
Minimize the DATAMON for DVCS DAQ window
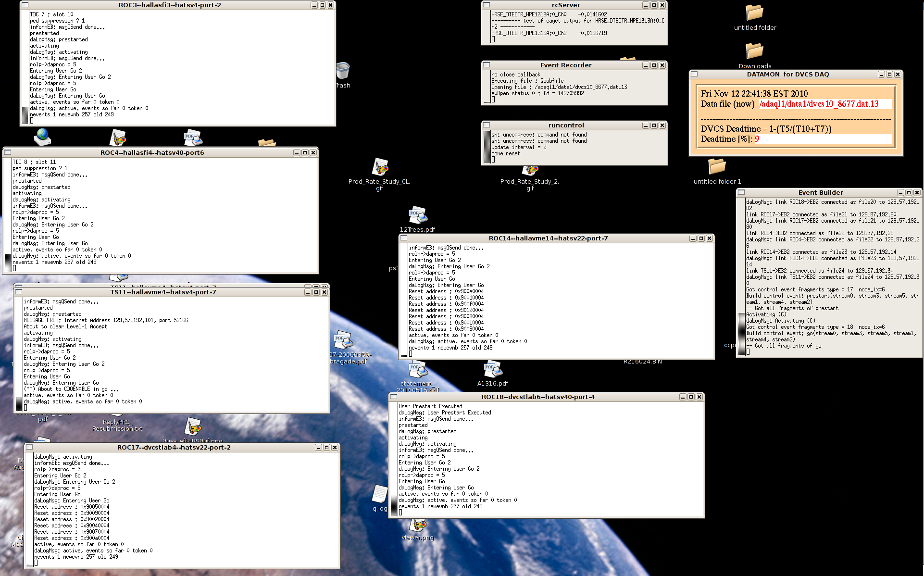point(881,74)
